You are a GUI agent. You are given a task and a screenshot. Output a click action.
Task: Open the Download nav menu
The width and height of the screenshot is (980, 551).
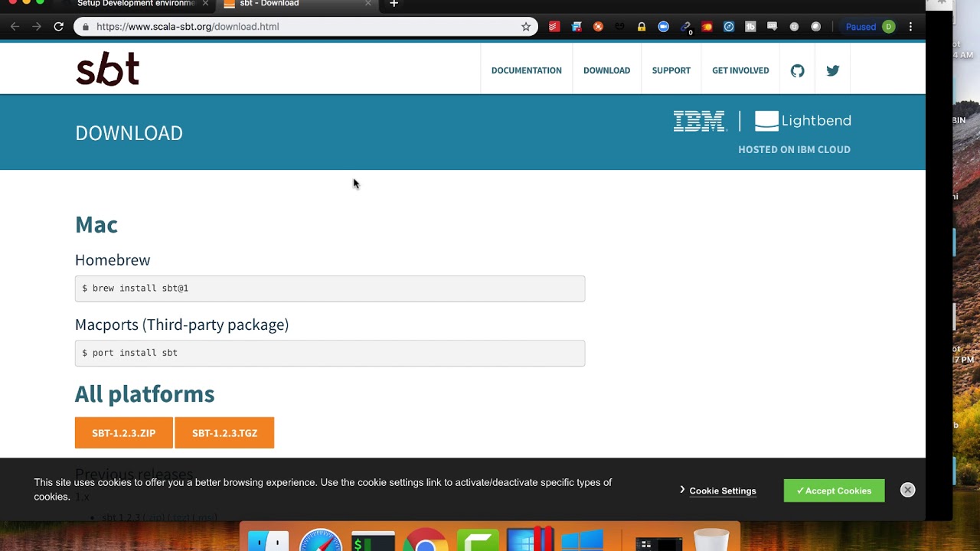(607, 70)
